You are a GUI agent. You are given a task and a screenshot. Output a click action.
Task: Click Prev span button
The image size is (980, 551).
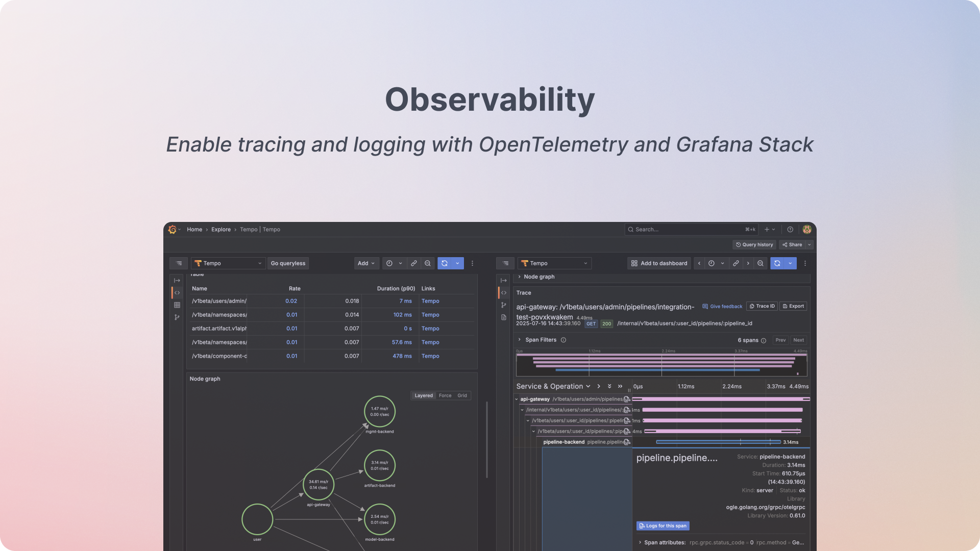[x=780, y=340]
